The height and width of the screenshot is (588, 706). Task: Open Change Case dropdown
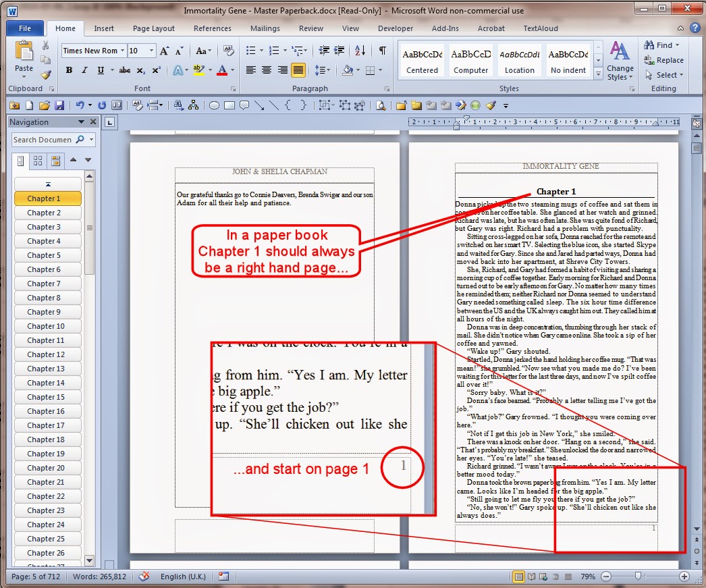tap(204, 51)
